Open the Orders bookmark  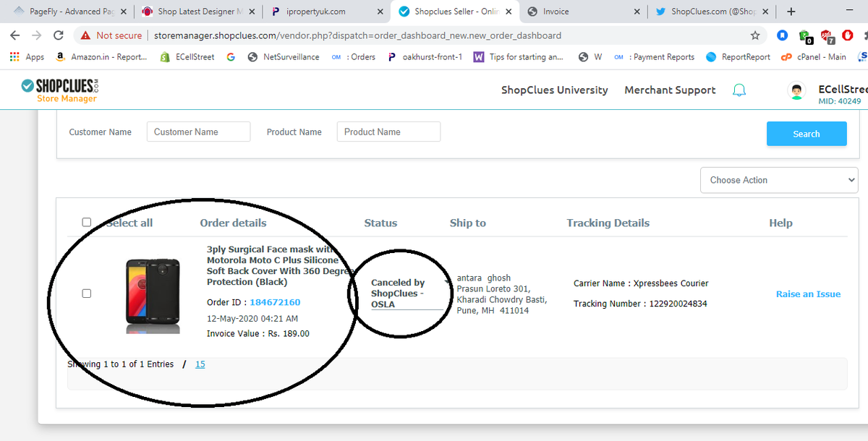tap(353, 57)
